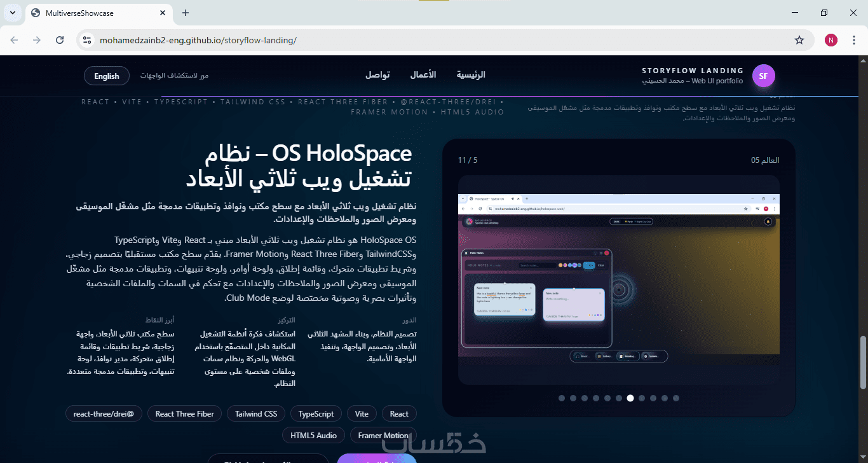Click the browser forward arrow
This screenshot has width=868, height=463.
coord(37,40)
